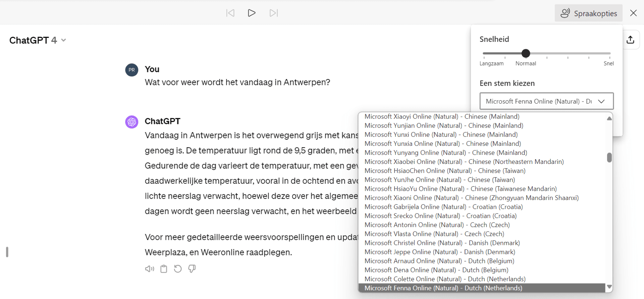Screen dimensions: 644x299
Task: Click the read aloud speaker icon
Action: 150,269
